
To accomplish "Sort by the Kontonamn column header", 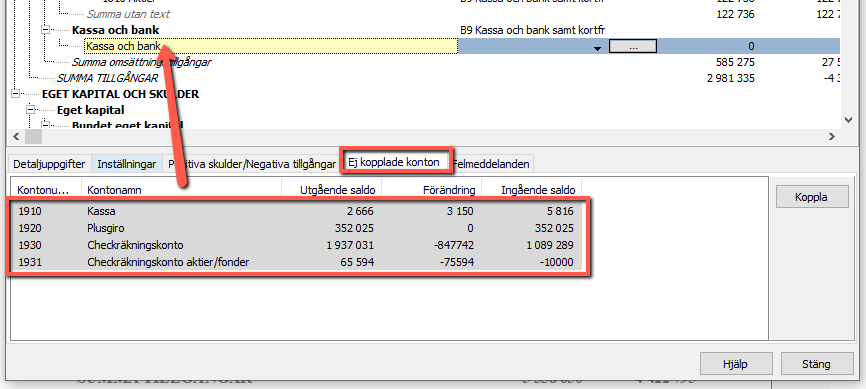I will [182, 190].
